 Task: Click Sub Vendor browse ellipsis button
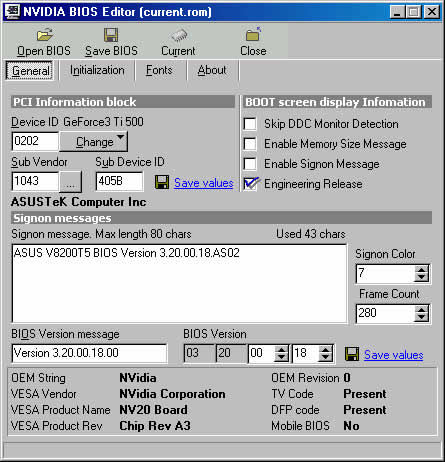[70, 182]
